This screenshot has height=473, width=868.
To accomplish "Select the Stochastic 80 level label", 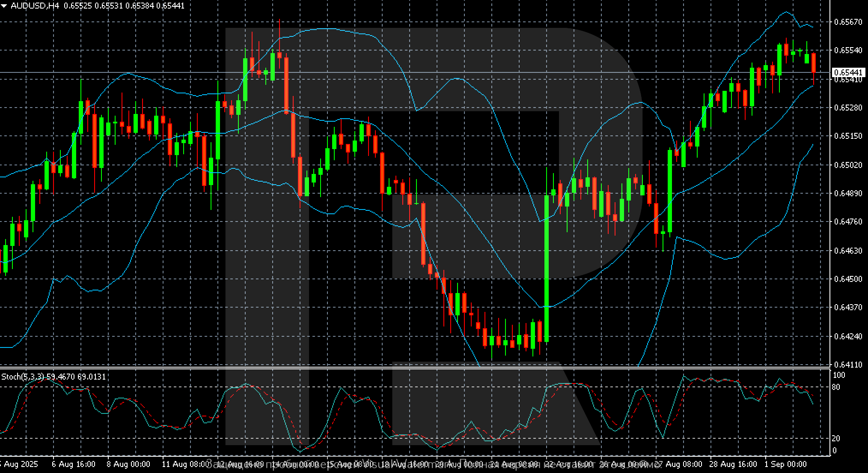I will [835, 387].
